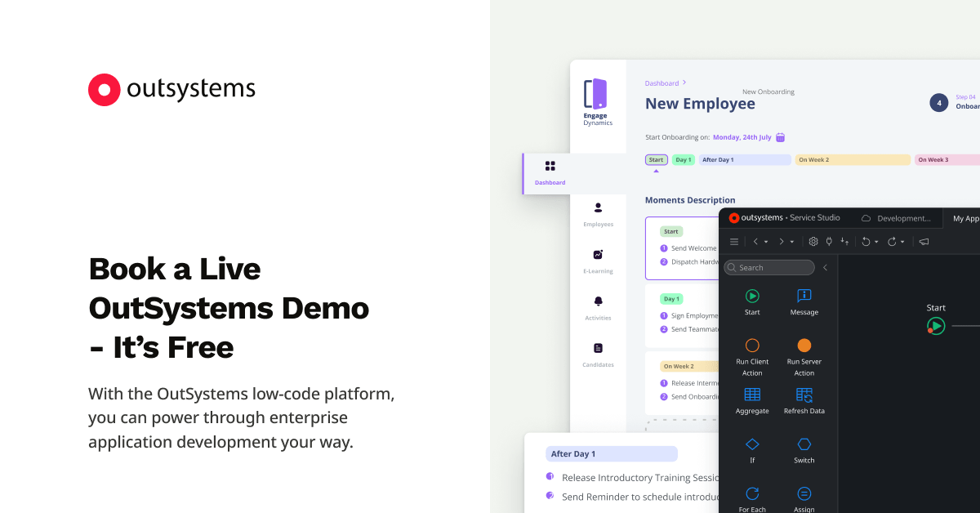Select the Message tool in the toolbox
Image resolution: width=980 pixels, height=513 pixels.
(804, 300)
